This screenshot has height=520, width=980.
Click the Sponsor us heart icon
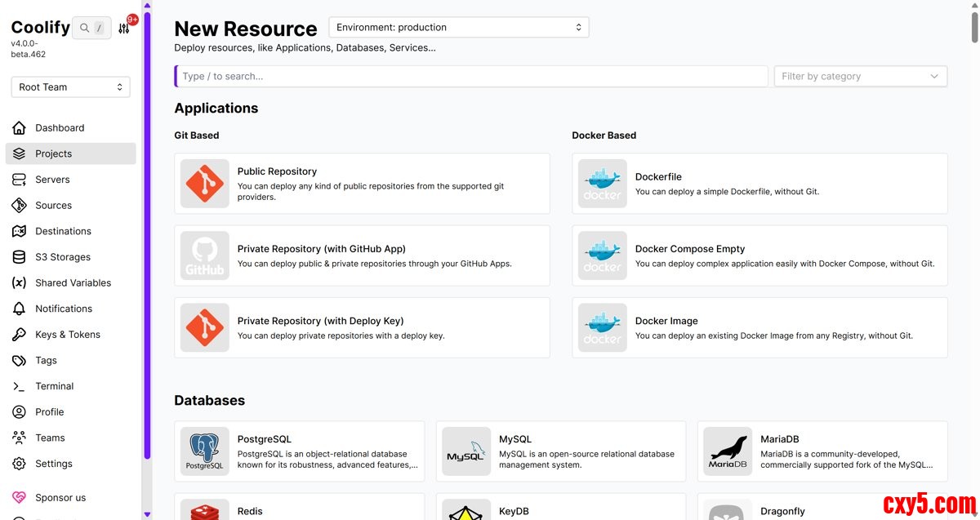[x=19, y=497]
